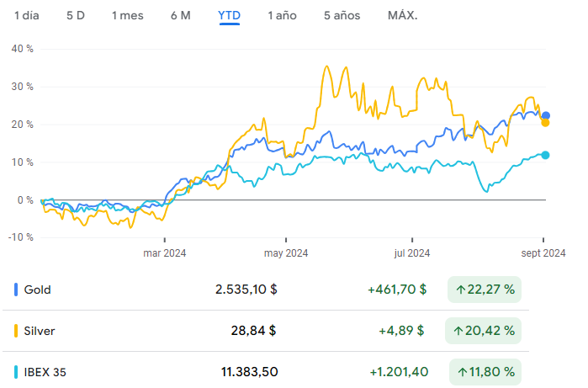
Task: Click the Gold price 2.535,10 $
Action: (x=246, y=290)
